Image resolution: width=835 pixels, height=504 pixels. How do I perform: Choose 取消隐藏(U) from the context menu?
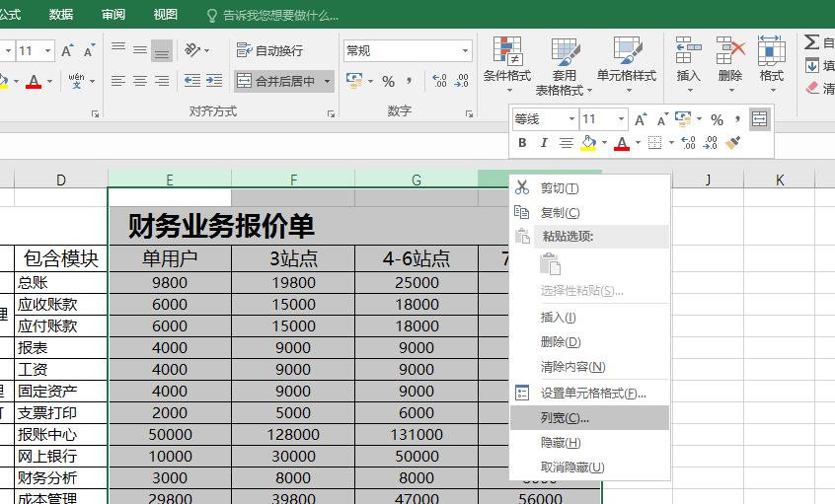589,468
